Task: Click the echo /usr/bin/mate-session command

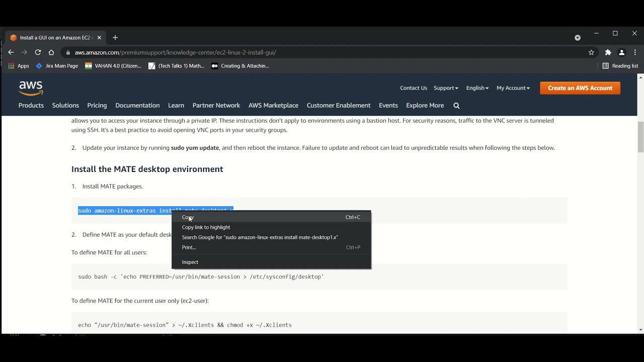Action: (x=185, y=325)
